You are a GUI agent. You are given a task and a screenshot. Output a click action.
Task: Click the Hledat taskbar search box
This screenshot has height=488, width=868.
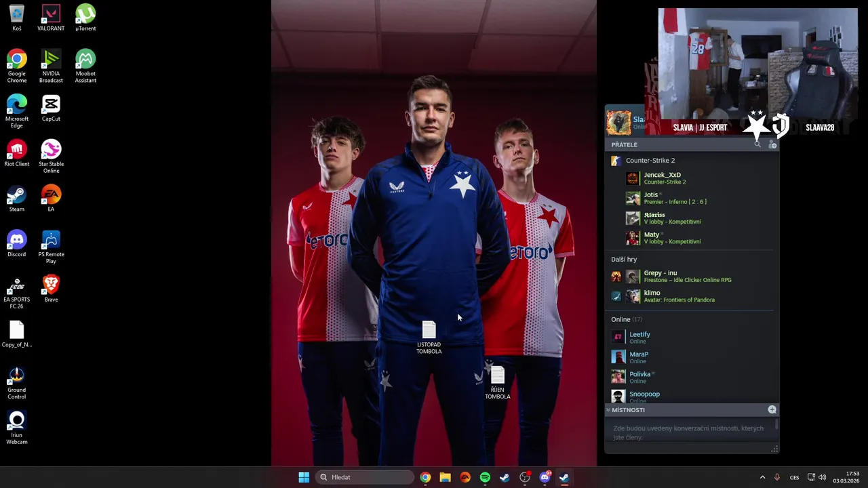[x=366, y=477]
